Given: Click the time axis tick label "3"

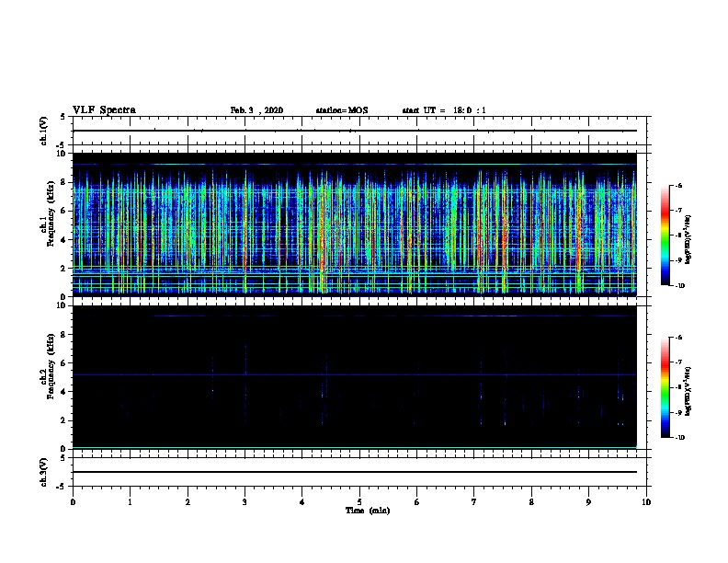Looking at the screenshot, I should [245, 502].
